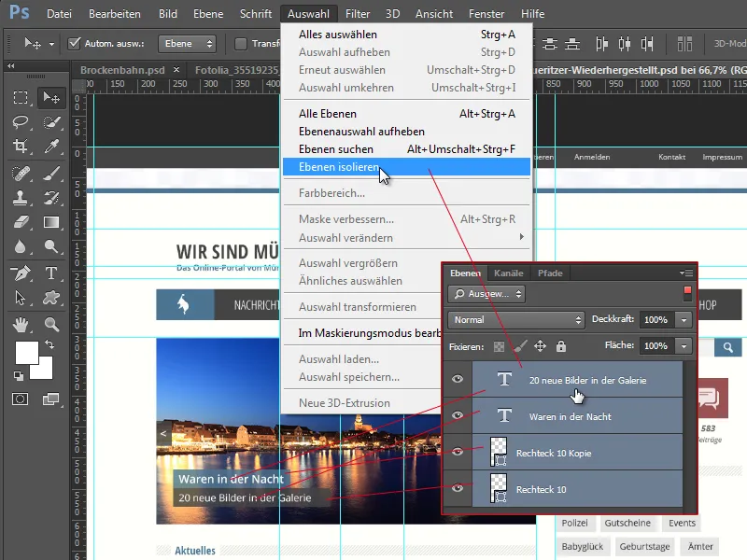747x560 pixels.
Task: Switch to Brockenbahn.psd document tab
Action: [122, 70]
